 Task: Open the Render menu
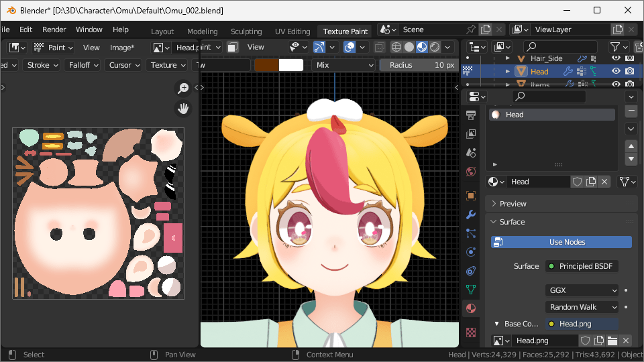(x=54, y=29)
